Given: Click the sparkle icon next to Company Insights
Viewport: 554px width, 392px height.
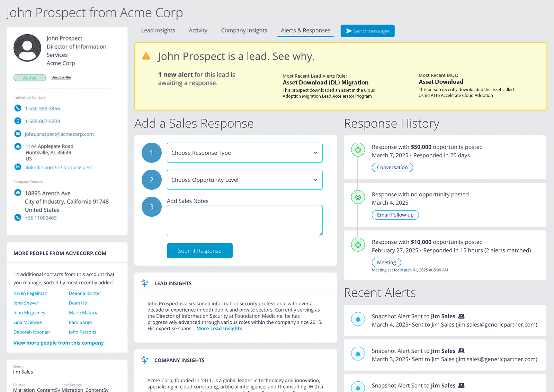Looking at the screenshot, I should point(145,360).
